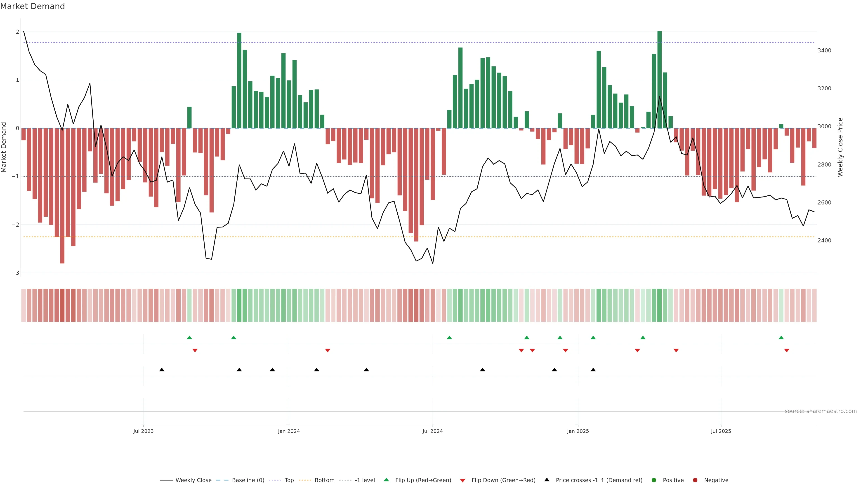Click black Price crosses -1 legend triangle
Viewport: 868px width, 488px height.
point(547,480)
